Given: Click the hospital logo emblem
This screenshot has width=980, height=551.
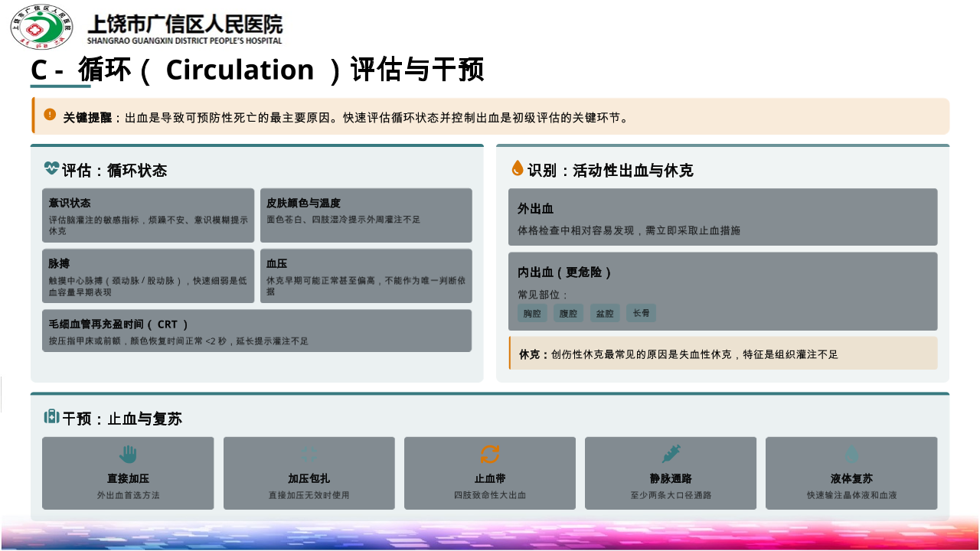Looking at the screenshot, I should pos(41,26).
